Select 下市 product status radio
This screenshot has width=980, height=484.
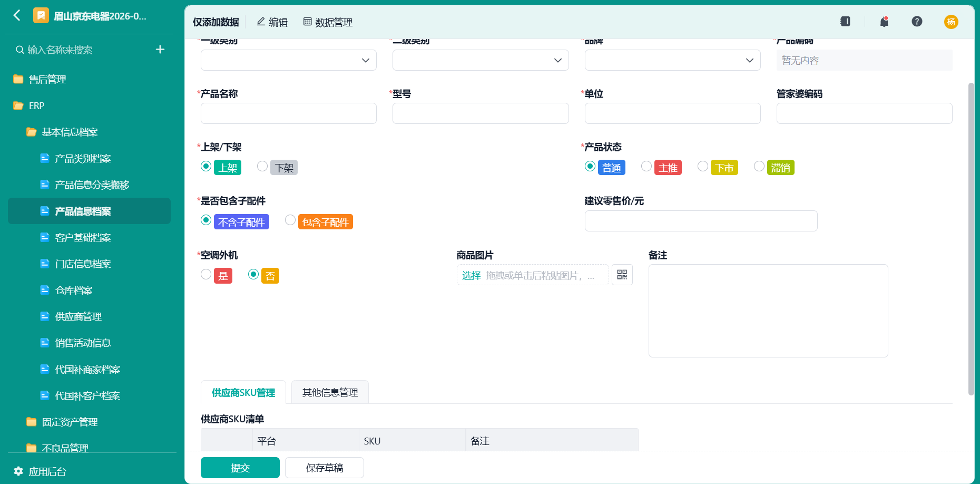pyautogui.click(x=703, y=167)
